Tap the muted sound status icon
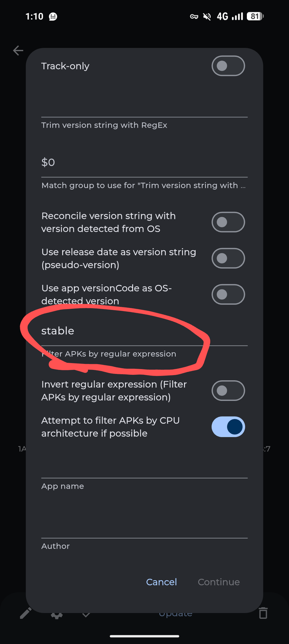The width and height of the screenshot is (289, 644). pyautogui.click(x=207, y=16)
